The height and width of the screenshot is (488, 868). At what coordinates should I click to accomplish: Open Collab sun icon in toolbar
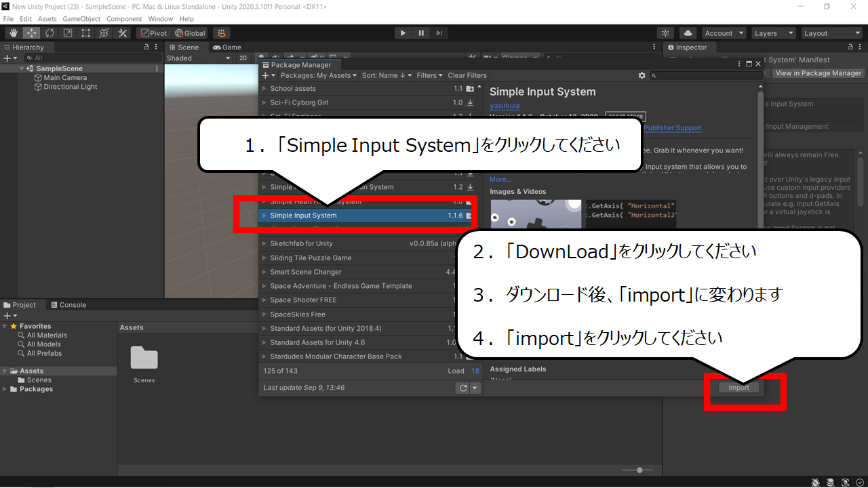(666, 33)
